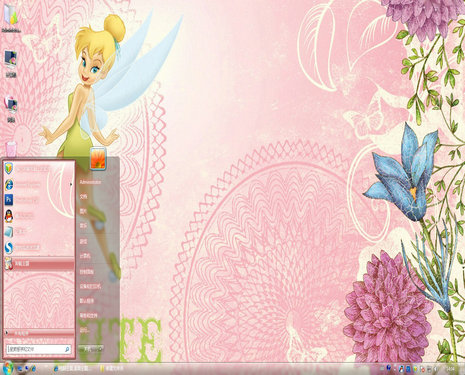Expand All Programs in the Start menu
The image size is (465, 375).
coord(38,333)
